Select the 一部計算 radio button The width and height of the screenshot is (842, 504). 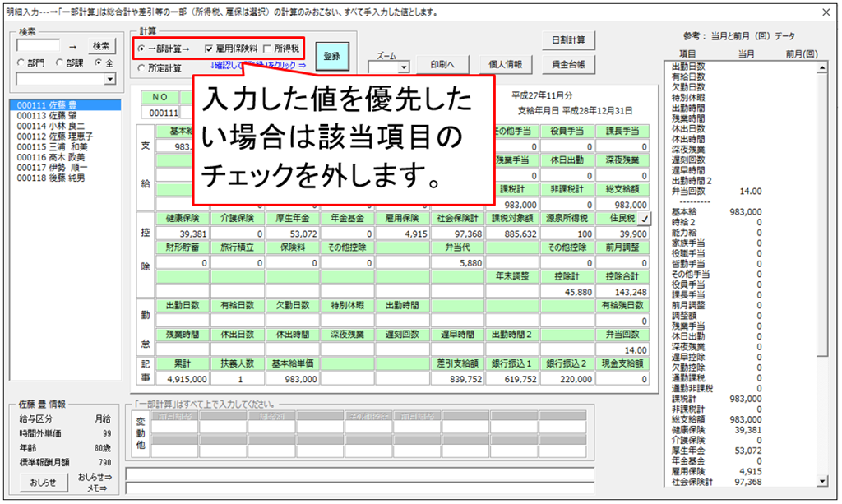click(x=141, y=49)
